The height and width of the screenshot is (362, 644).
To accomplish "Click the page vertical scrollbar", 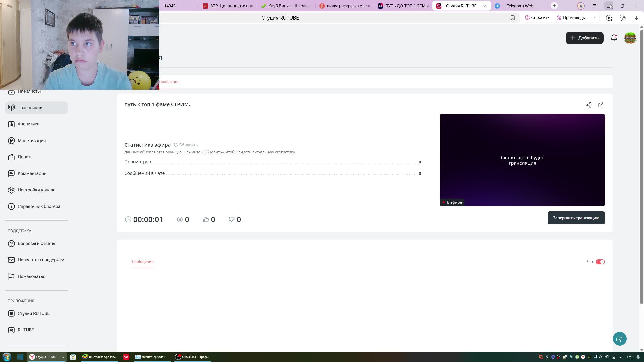I will pyautogui.click(x=641, y=166).
